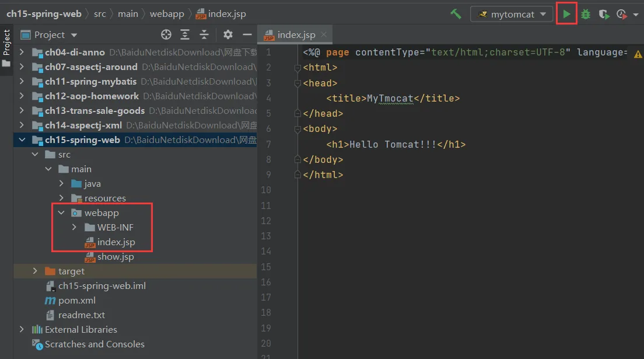Expand the ch13-trans-sale-goods module

point(22,111)
